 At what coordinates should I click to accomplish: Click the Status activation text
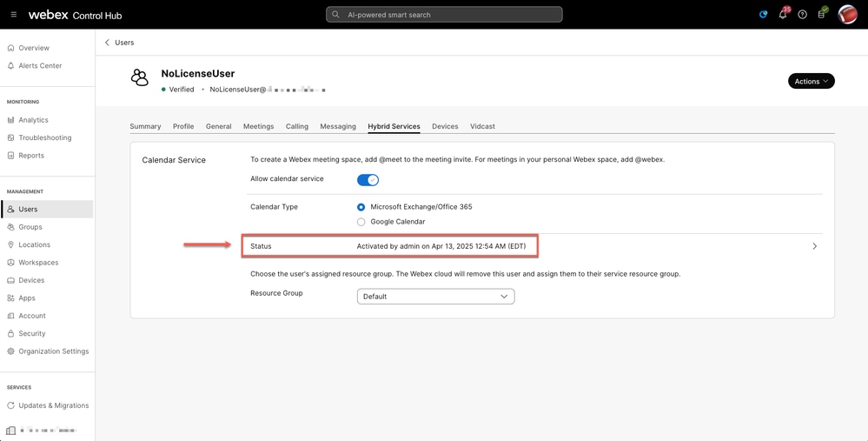tap(441, 246)
